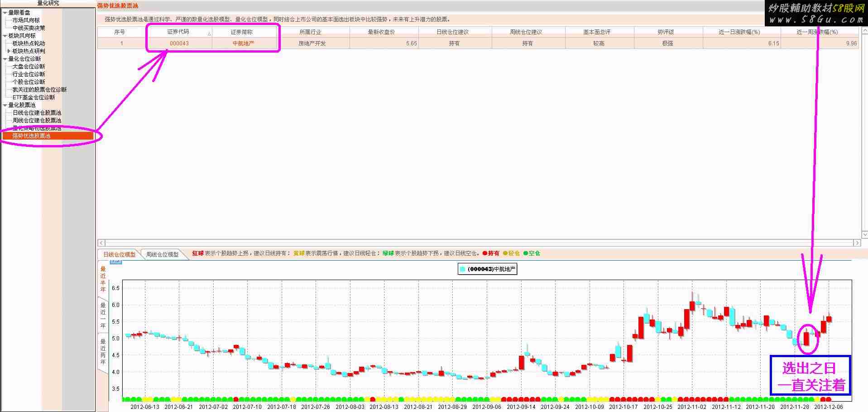
Task: Select 板块热点轮动 tree item
Action: [x=29, y=44]
